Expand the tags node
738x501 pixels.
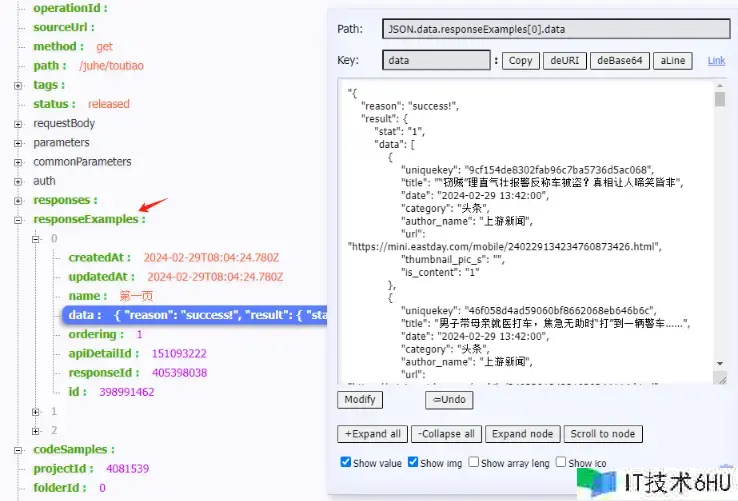coord(18,85)
